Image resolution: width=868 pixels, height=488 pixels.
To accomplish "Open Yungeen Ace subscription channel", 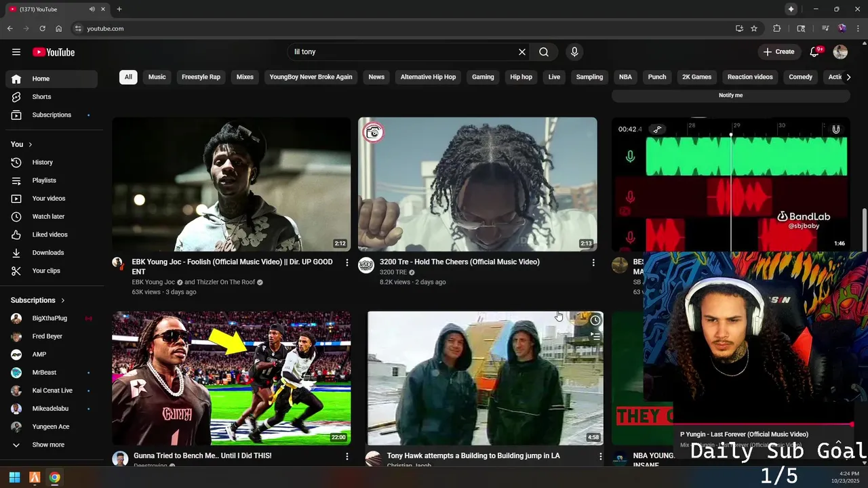I will pos(52,427).
